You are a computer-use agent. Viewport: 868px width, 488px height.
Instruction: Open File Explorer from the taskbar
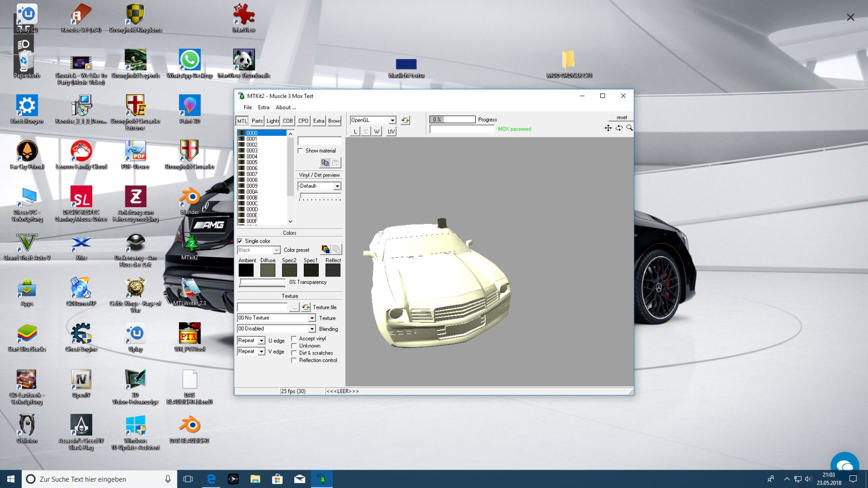(x=255, y=479)
